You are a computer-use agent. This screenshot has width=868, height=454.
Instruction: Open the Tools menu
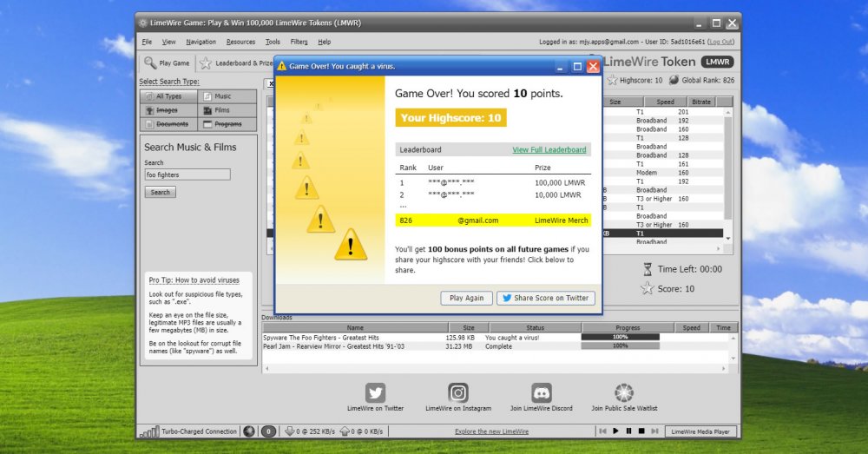(273, 42)
